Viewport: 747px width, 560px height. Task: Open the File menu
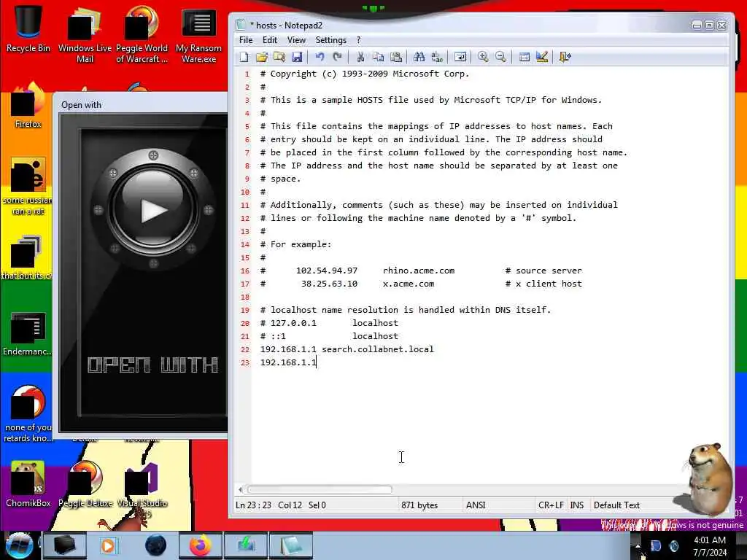(x=246, y=40)
